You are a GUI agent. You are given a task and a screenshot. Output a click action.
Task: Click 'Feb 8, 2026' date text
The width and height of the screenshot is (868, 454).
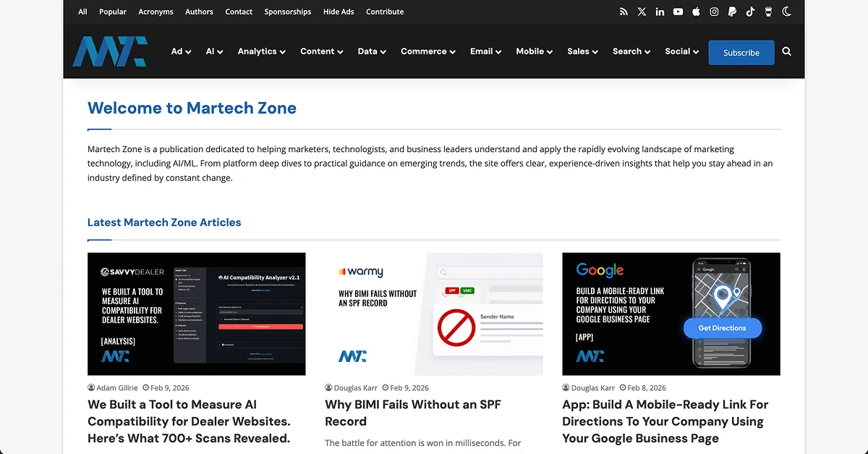pos(647,388)
